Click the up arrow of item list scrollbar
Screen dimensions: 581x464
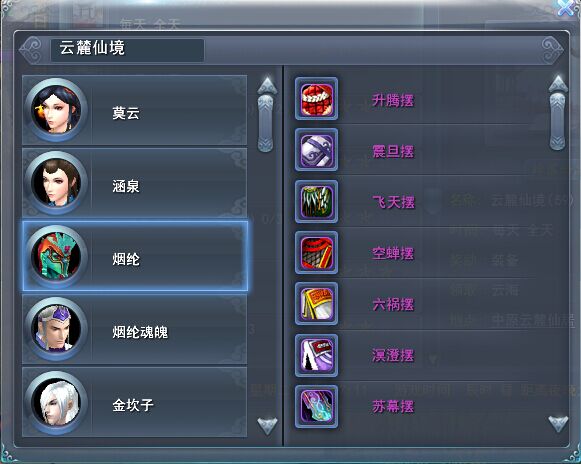click(558, 84)
